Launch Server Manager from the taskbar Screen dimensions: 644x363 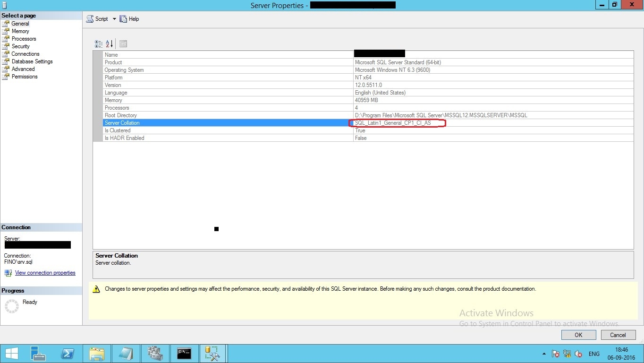pyautogui.click(x=38, y=354)
